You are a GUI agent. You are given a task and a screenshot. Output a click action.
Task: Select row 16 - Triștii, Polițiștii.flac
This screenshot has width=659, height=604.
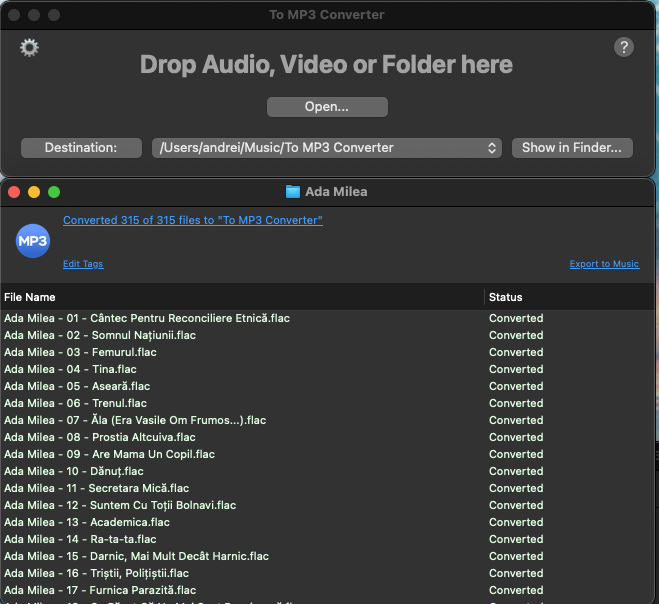pyautogui.click(x=327, y=573)
